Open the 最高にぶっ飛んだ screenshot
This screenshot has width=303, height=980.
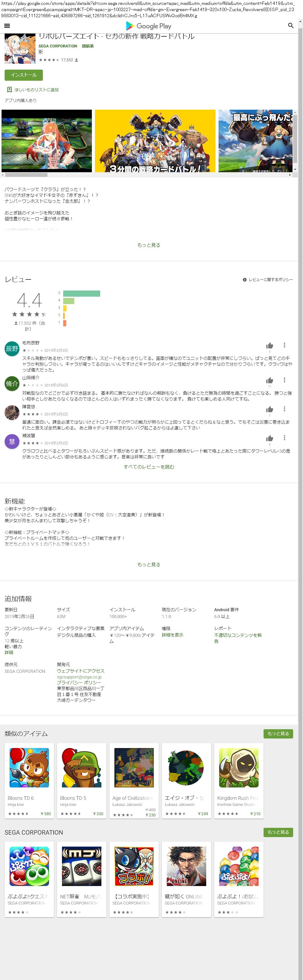tap(256, 141)
